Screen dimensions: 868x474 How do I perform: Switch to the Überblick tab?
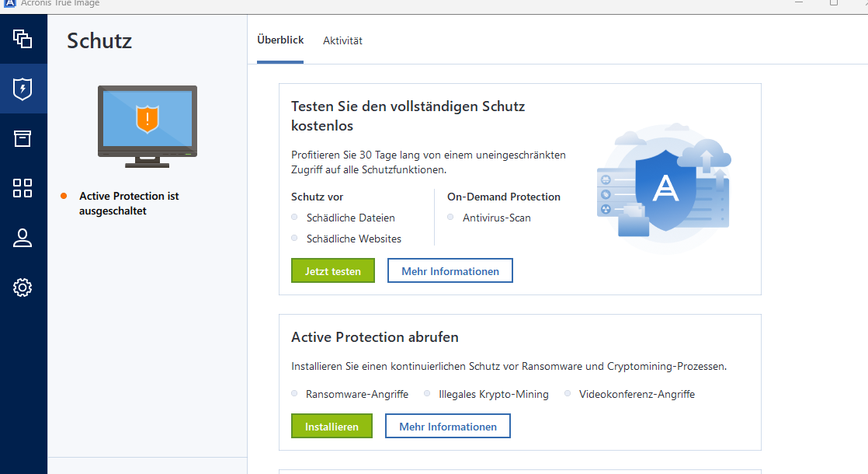[280, 40]
